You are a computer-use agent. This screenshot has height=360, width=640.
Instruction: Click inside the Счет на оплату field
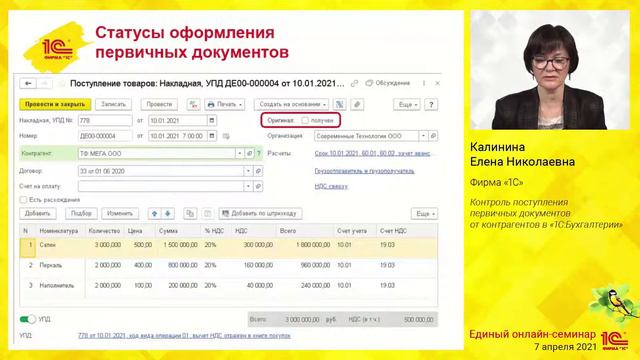[x=161, y=187]
